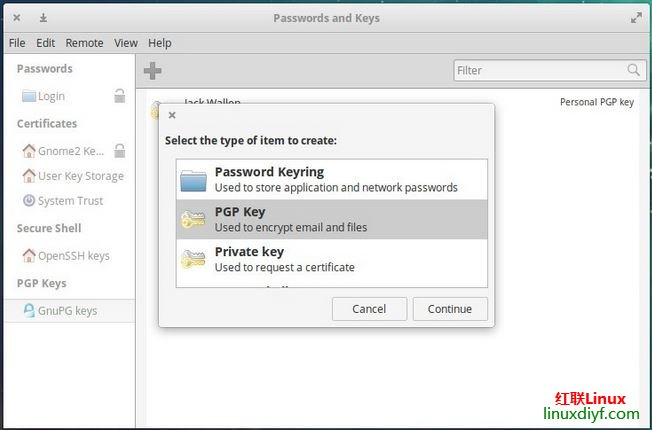Image resolution: width=652 pixels, height=430 pixels.
Task: Open the Remote menu
Action: click(84, 43)
